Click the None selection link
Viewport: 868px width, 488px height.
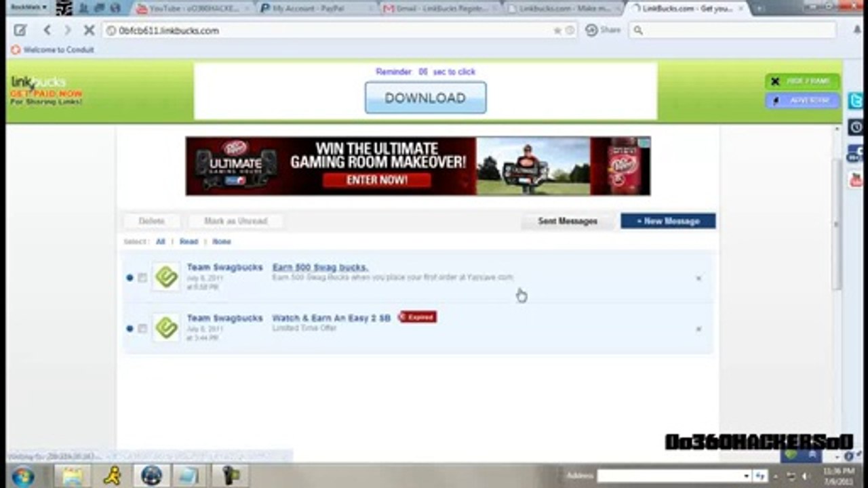tap(222, 241)
